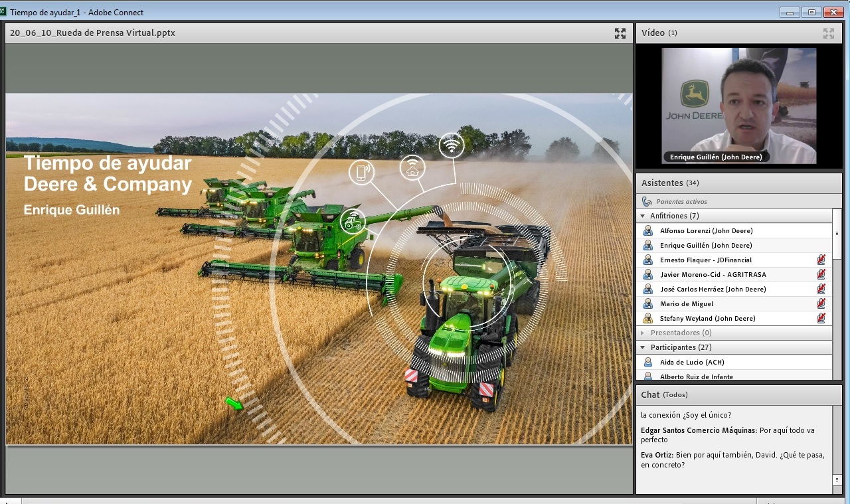Screen dimensions: 850x504
Task: Click the participant icon beside Alberto Ruiz de Infante
Action: point(647,377)
